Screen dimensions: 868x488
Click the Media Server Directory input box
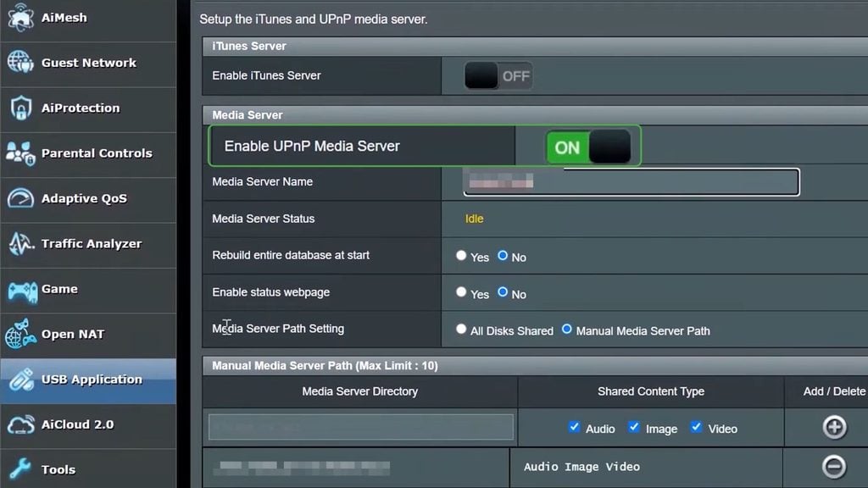(x=361, y=427)
